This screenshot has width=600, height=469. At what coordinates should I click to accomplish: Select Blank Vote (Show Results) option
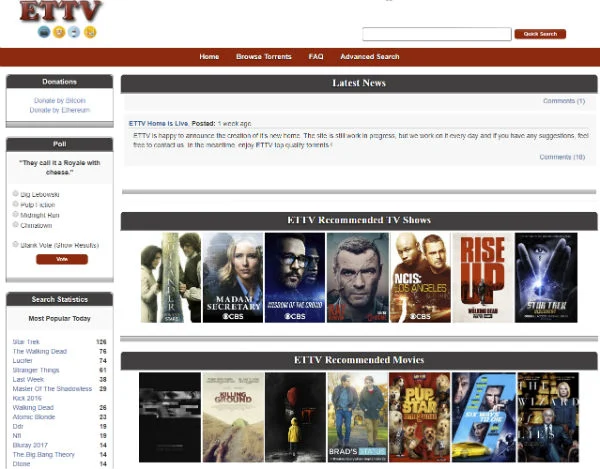[x=16, y=244]
